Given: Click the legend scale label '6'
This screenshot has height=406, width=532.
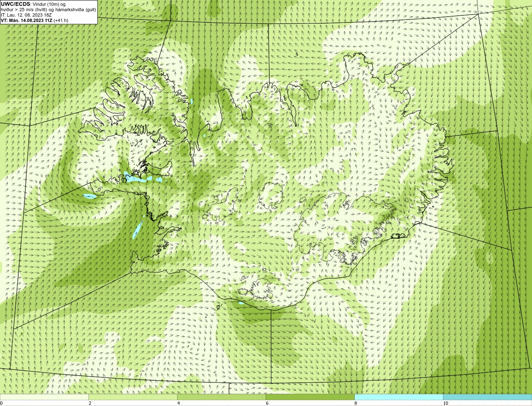Looking at the screenshot, I should (x=267, y=403).
